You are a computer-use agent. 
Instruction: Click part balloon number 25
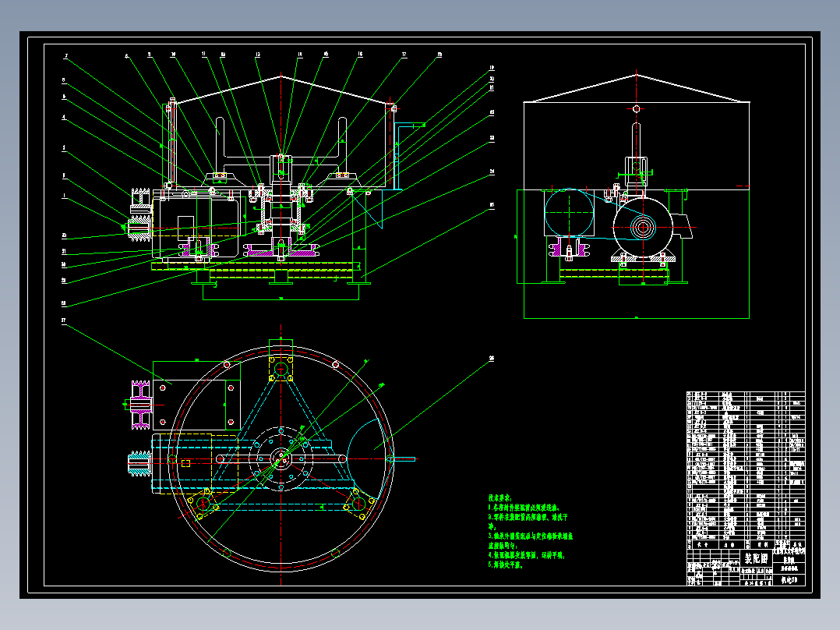pyautogui.click(x=491, y=205)
